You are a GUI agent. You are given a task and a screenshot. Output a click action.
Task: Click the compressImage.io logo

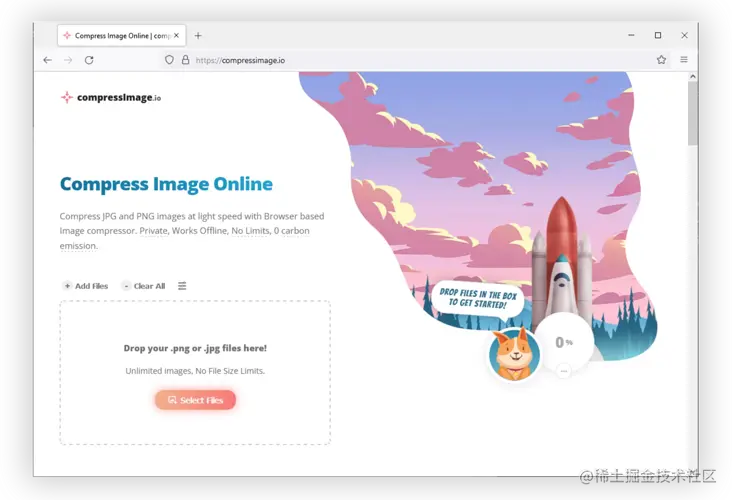pos(111,97)
